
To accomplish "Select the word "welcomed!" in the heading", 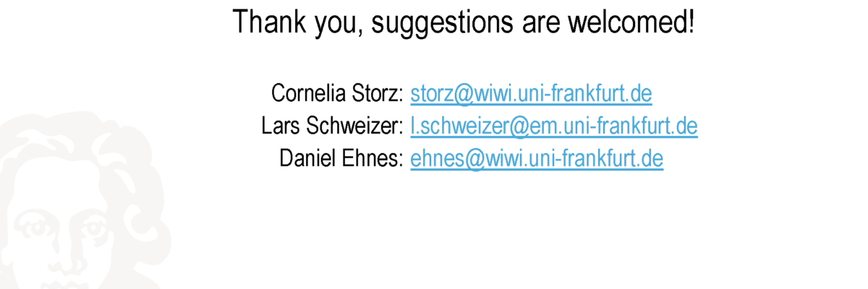I will (x=632, y=23).
